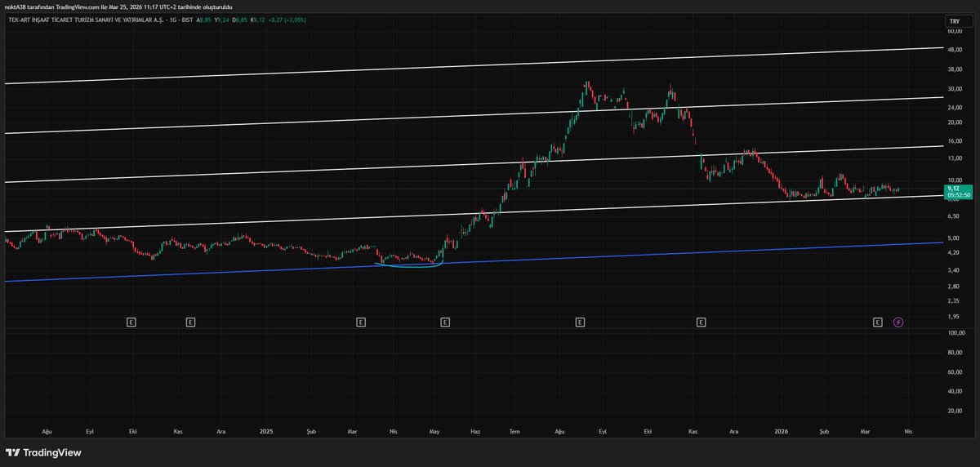Click the 48,00 price axis label
Viewport: 980px width, 467px height.
pos(955,49)
